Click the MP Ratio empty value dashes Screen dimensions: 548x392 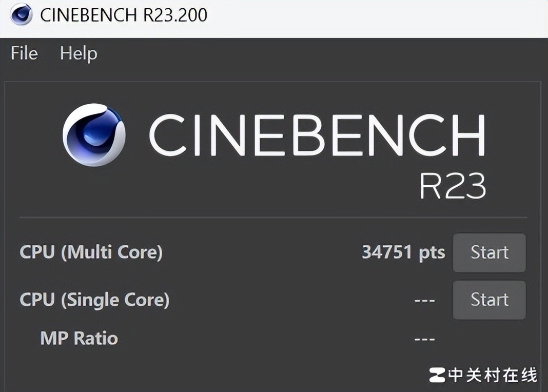[424, 339]
